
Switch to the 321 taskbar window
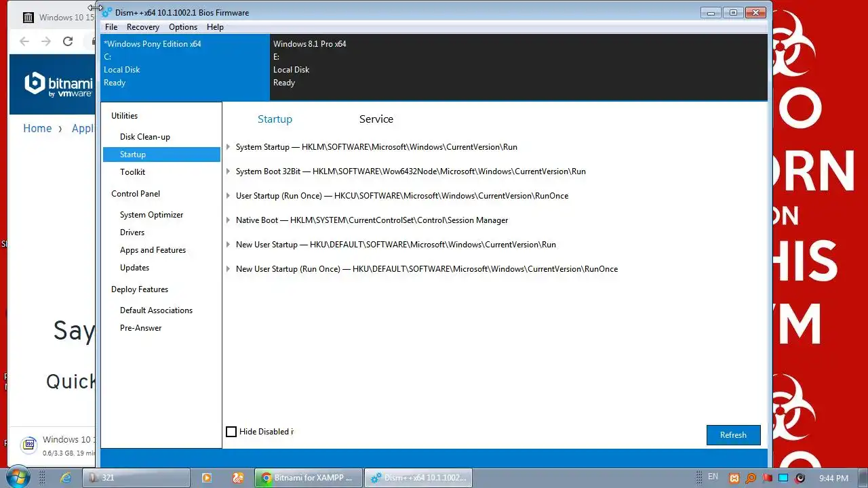point(136,478)
